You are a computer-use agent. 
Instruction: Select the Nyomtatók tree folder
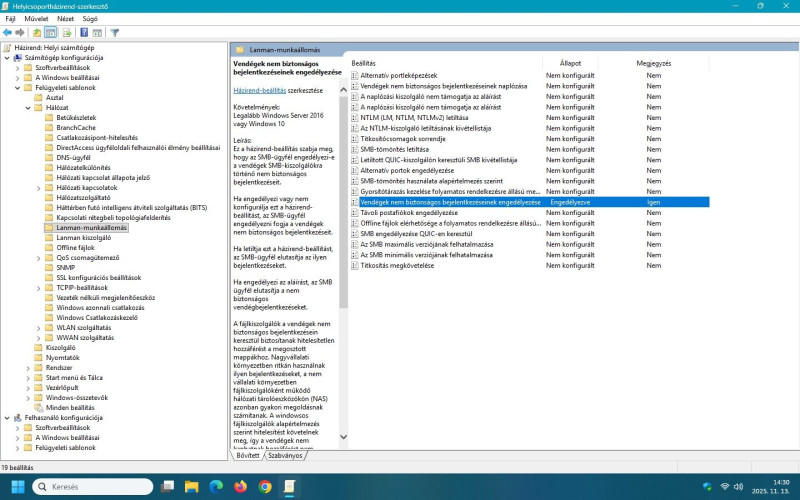pyautogui.click(x=63, y=358)
